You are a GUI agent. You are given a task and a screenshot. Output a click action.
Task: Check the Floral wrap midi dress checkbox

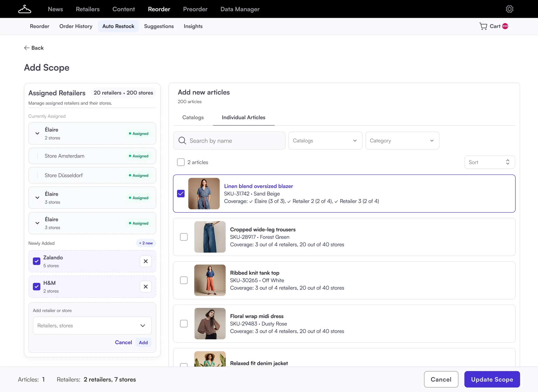pyautogui.click(x=184, y=323)
